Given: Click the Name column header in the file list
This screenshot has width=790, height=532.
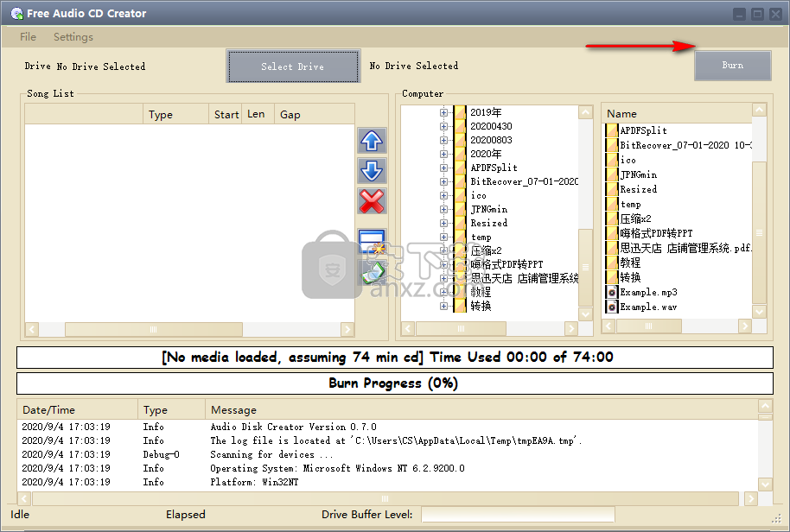Looking at the screenshot, I should 677,113.
